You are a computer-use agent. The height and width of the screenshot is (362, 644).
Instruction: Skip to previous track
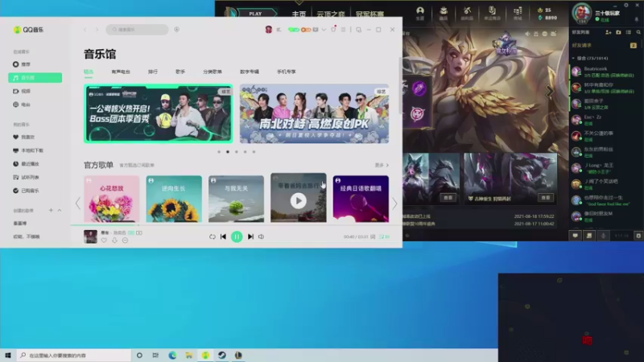click(224, 237)
